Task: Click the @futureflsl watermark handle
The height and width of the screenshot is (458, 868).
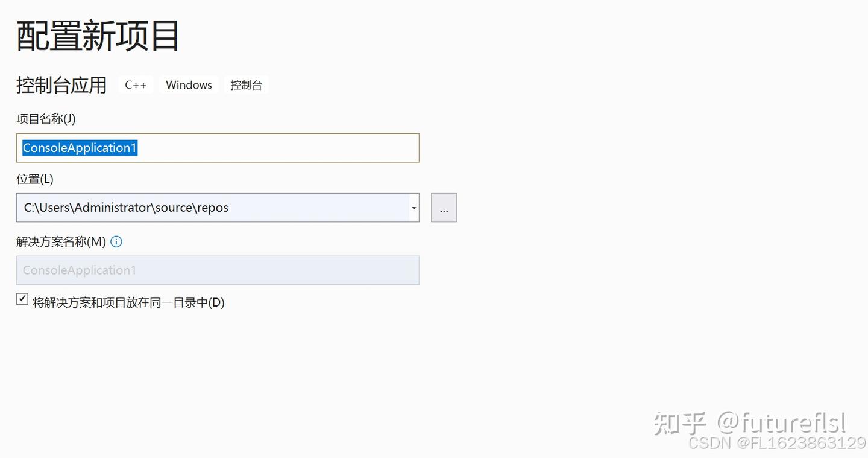Action: coord(782,423)
